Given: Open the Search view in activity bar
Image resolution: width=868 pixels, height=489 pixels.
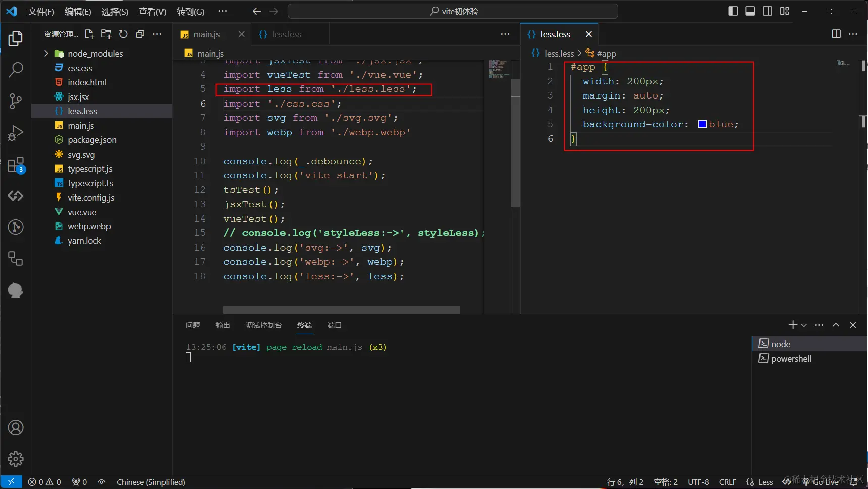Looking at the screenshot, I should coord(16,70).
